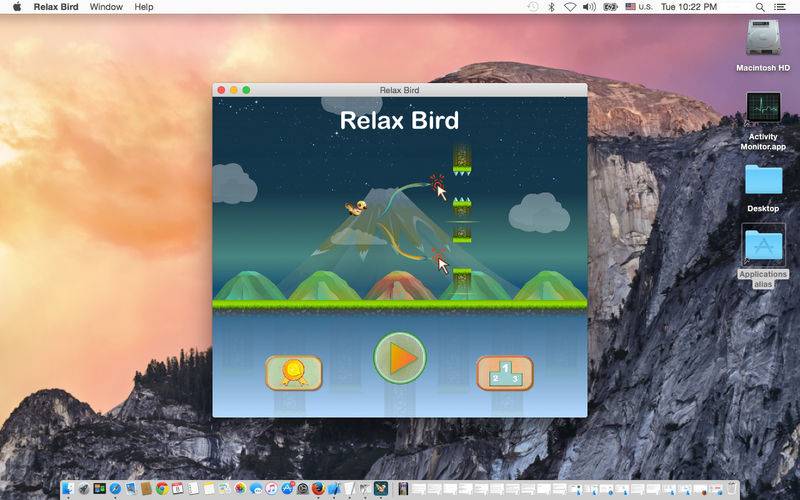Open the U.S. input source menu
Image resolution: width=800 pixels, height=500 pixels.
click(639, 7)
